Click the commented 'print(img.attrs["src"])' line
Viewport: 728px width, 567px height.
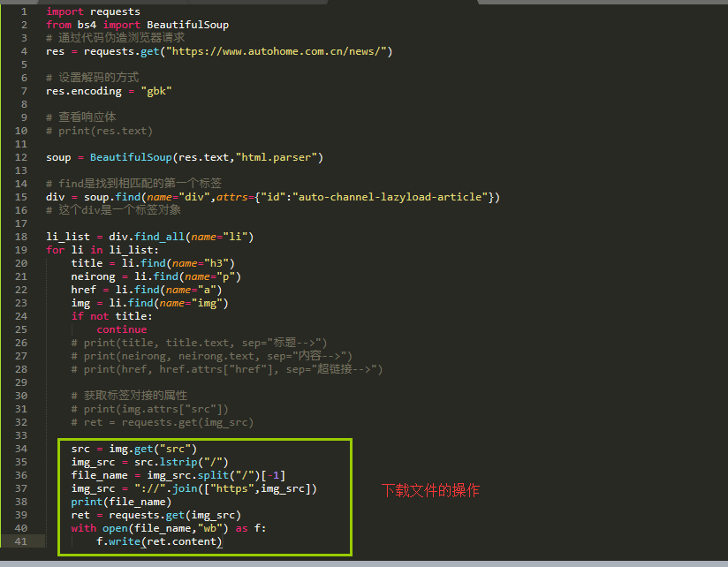click(x=149, y=409)
